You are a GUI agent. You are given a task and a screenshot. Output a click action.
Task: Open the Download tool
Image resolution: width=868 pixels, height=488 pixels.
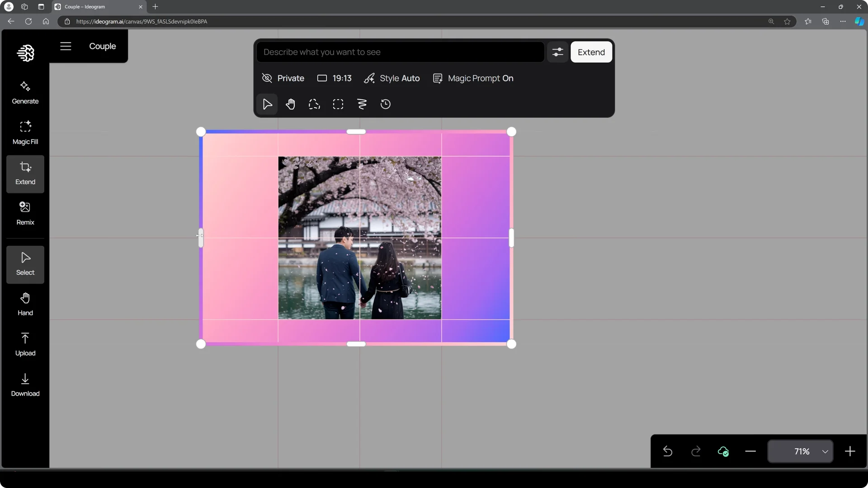[x=25, y=384]
